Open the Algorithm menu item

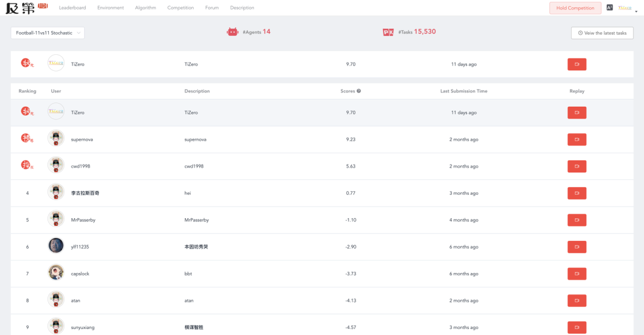[x=145, y=8]
